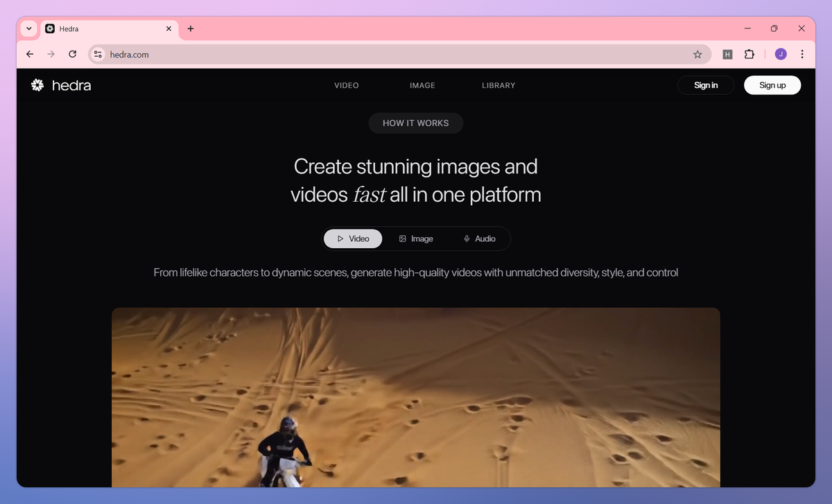Switch to the Audio mode tab
This screenshot has height=504, width=832.
tap(479, 238)
